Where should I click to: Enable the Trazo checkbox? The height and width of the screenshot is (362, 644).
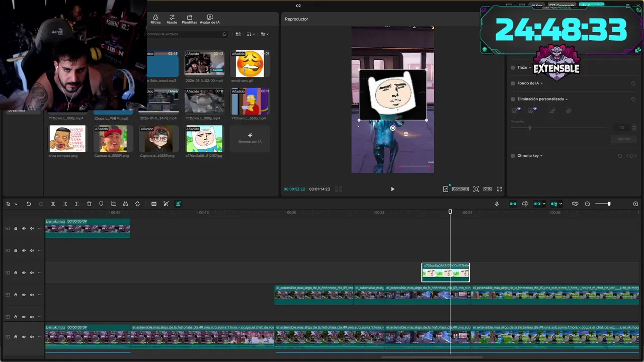[513, 67]
